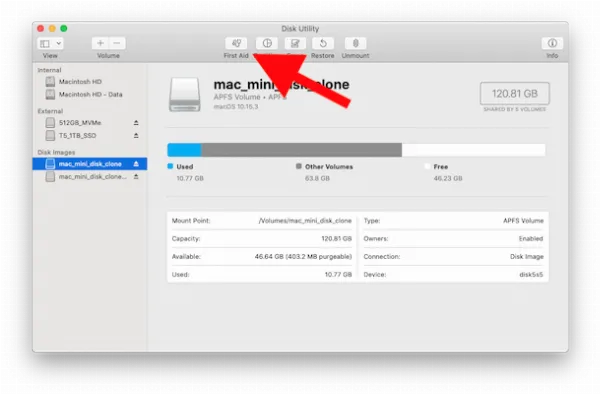The image size is (600, 394).
Task: Click the Available 46.64 GB value
Action: click(303, 256)
